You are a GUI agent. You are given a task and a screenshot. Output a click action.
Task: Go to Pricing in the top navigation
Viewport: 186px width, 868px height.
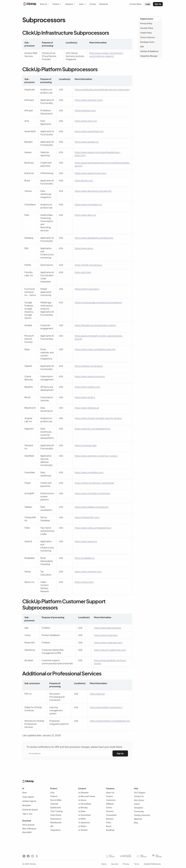93,4
